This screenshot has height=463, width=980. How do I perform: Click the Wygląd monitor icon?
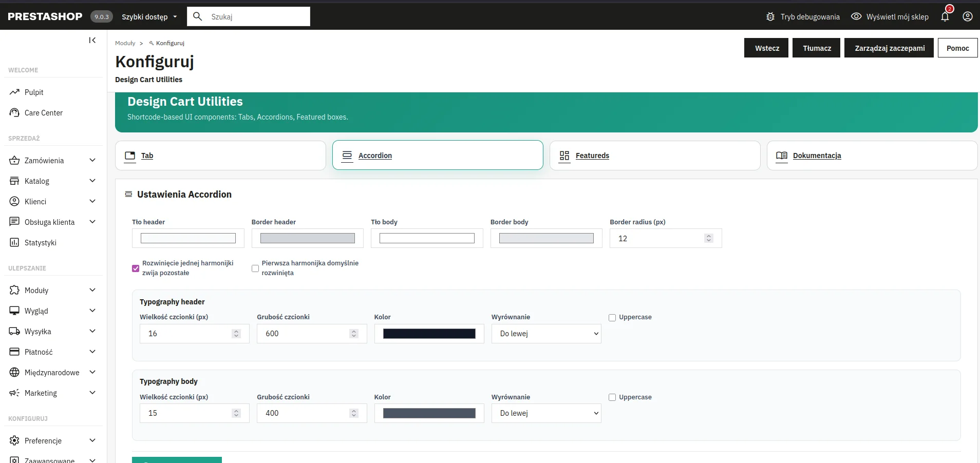tap(14, 311)
